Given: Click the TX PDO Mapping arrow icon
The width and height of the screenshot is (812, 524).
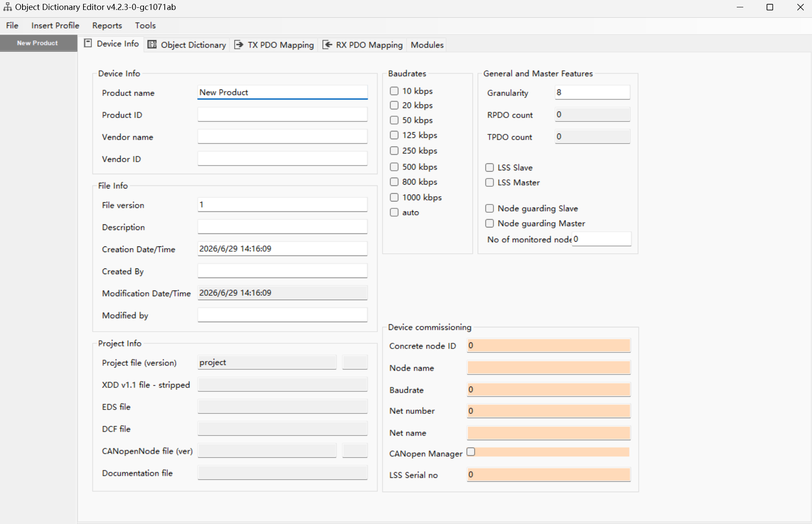Looking at the screenshot, I should (x=239, y=45).
